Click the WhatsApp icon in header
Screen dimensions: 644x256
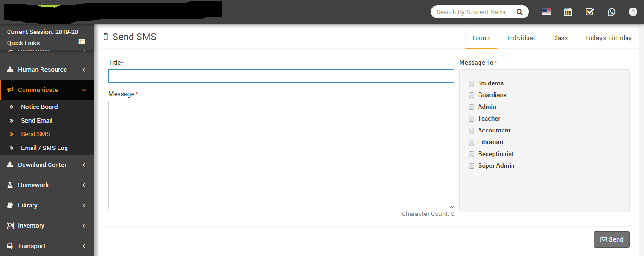tap(611, 12)
